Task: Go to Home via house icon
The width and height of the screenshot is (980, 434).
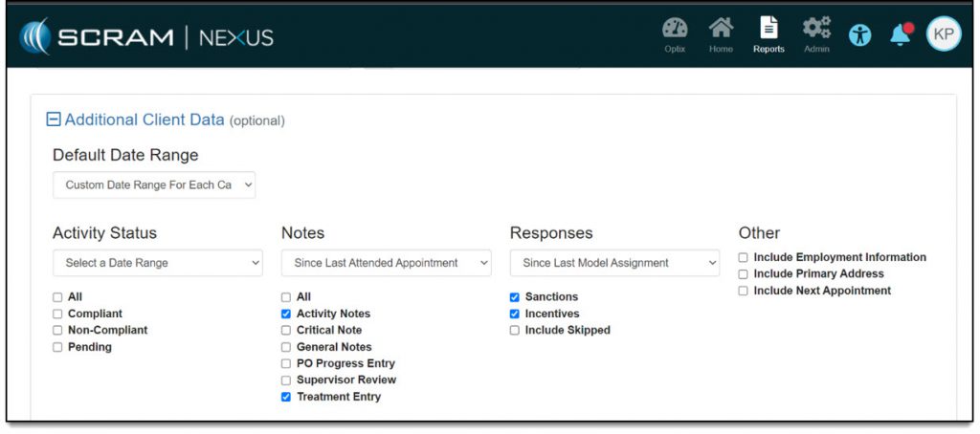Action: 721,32
